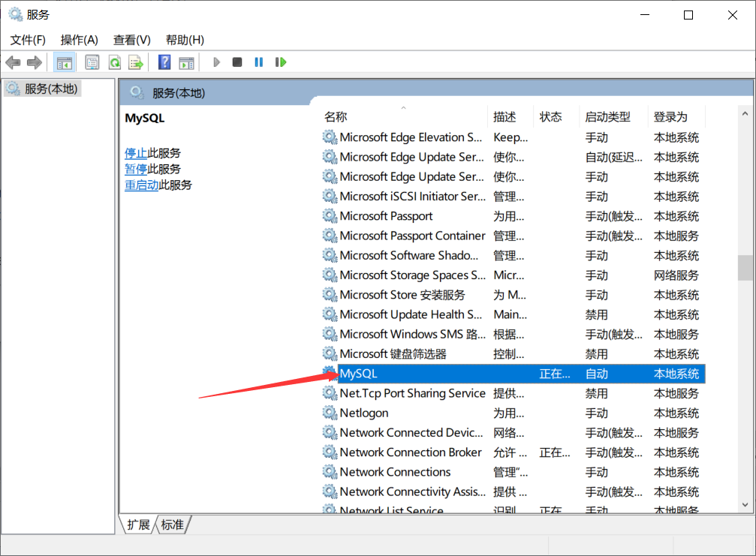Click the 重启动 link to restart service
The image size is (756, 556).
[141, 185]
